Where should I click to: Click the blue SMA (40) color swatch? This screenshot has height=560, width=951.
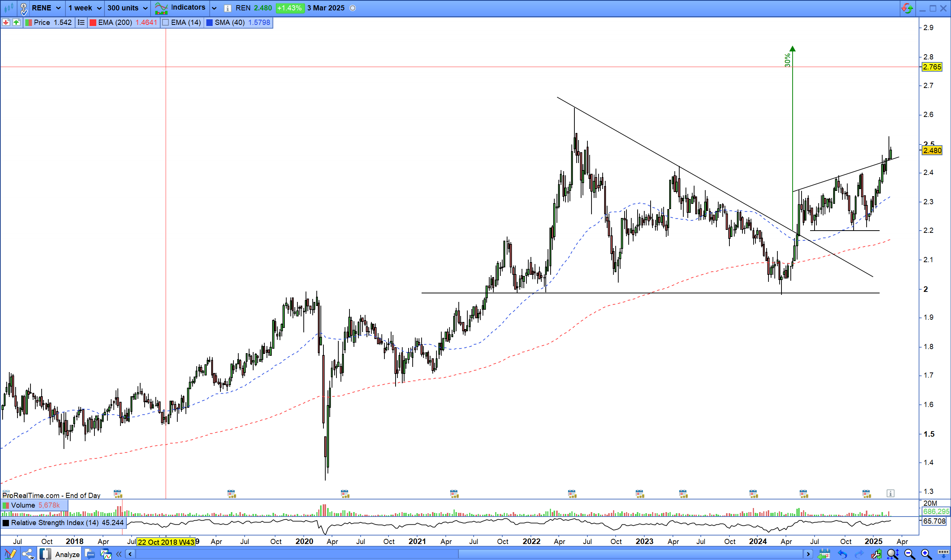pos(209,22)
